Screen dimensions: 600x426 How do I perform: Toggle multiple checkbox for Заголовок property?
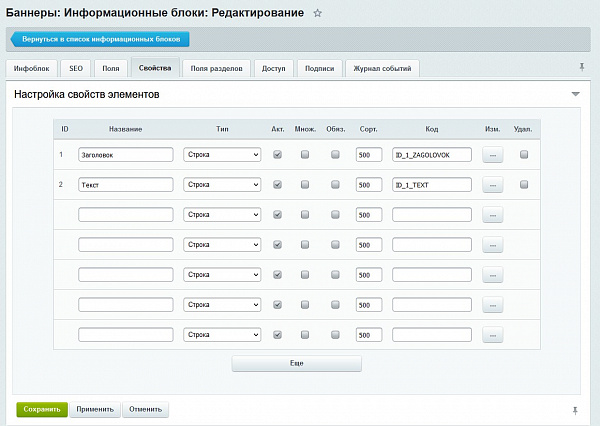click(305, 155)
